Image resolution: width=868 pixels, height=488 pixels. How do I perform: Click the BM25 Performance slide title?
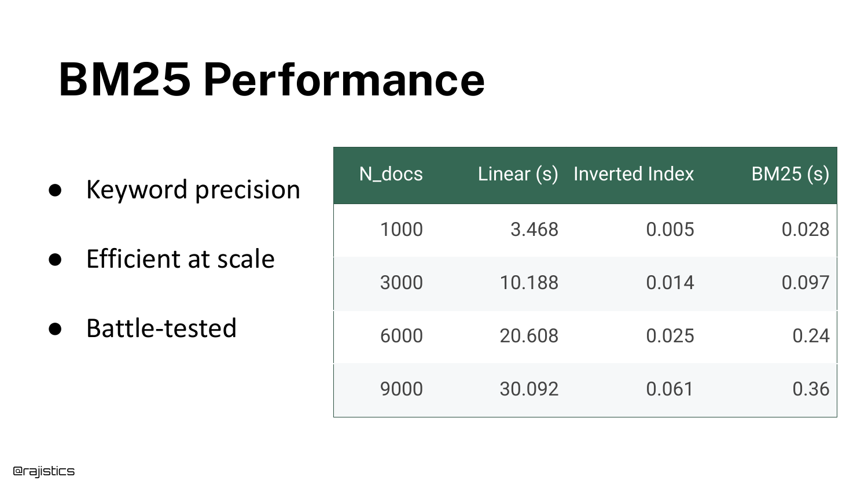(271, 79)
